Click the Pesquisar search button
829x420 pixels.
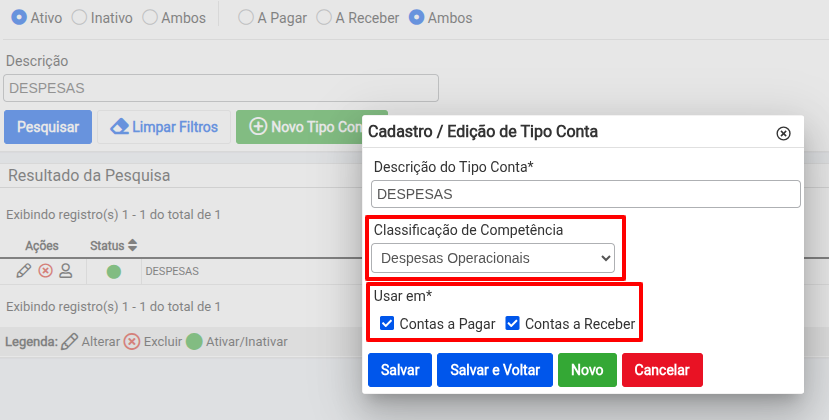coord(48,127)
